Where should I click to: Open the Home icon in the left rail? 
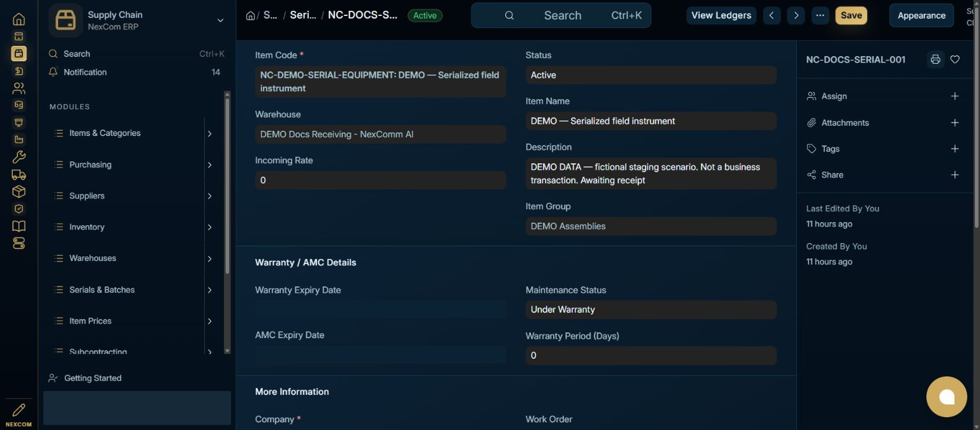19,19
